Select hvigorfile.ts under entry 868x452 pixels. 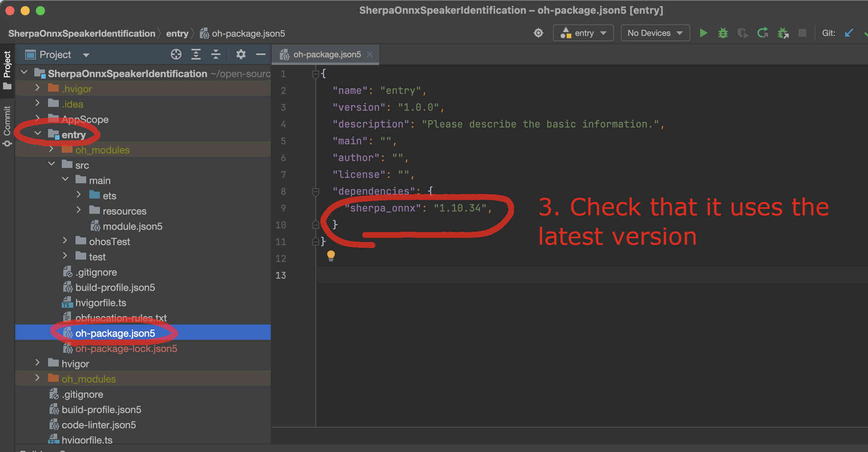[101, 303]
